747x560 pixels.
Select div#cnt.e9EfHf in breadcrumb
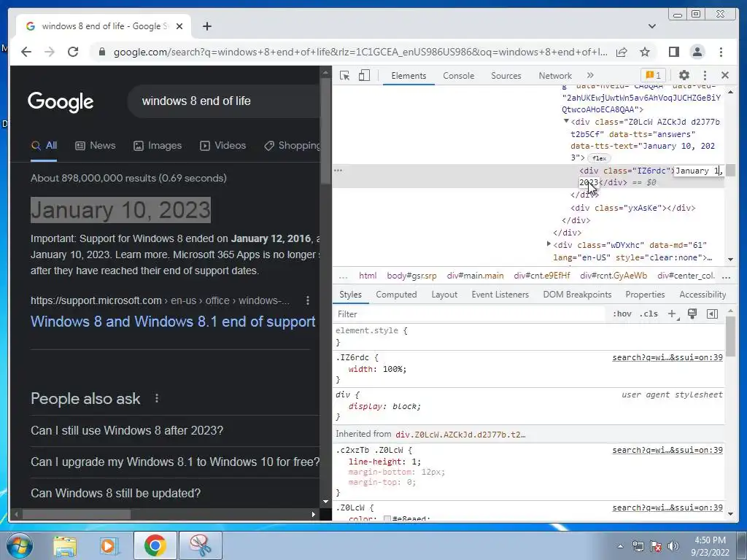[x=542, y=276]
